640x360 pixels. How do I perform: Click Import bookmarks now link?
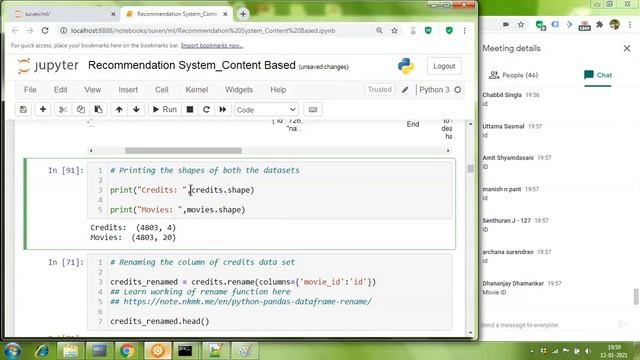tap(212, 46)
